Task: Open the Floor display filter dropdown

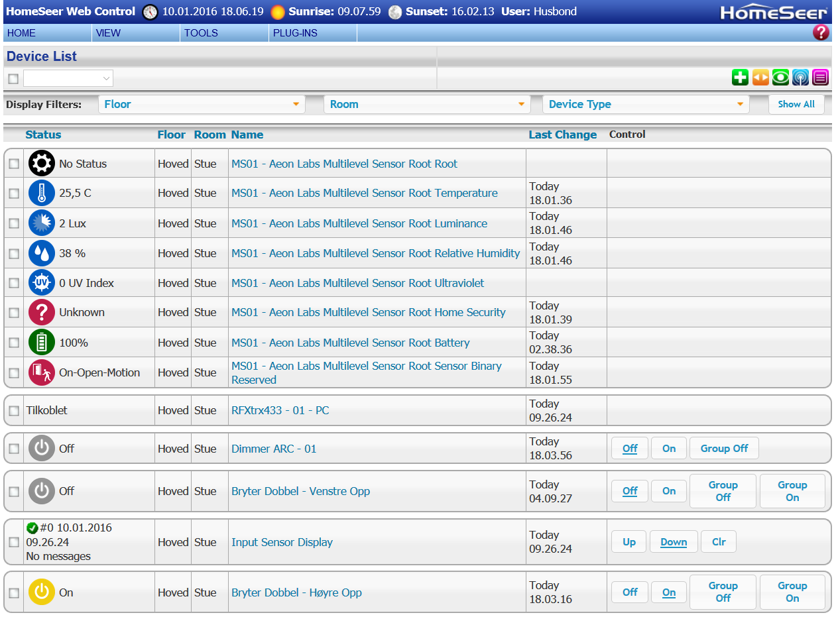Action: 202,104
